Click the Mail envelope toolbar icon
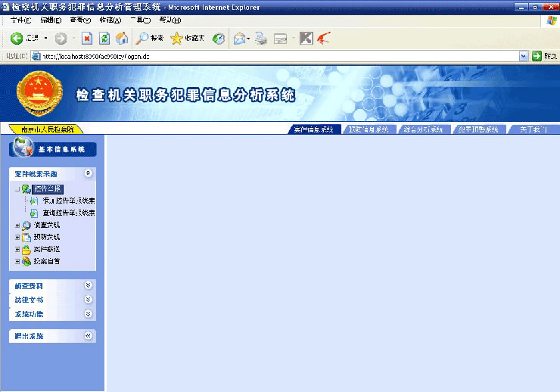Viewport: 560px width, 392px height. pos(239,38)
